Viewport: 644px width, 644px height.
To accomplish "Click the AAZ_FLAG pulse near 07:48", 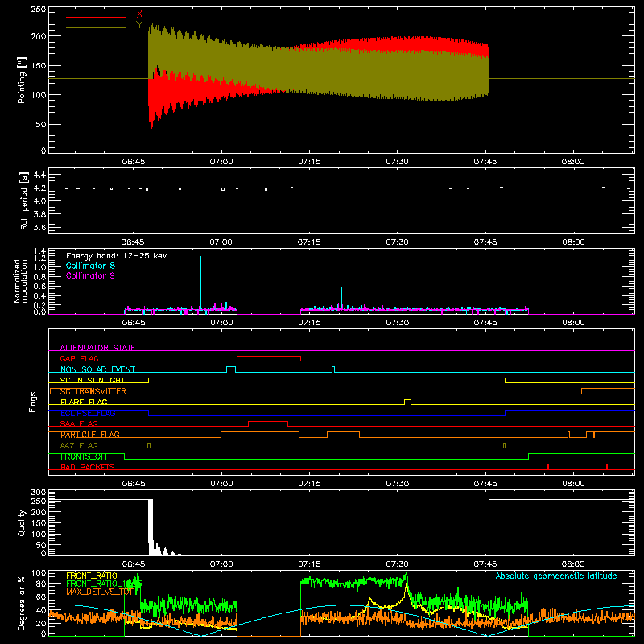I will [505, 445].
